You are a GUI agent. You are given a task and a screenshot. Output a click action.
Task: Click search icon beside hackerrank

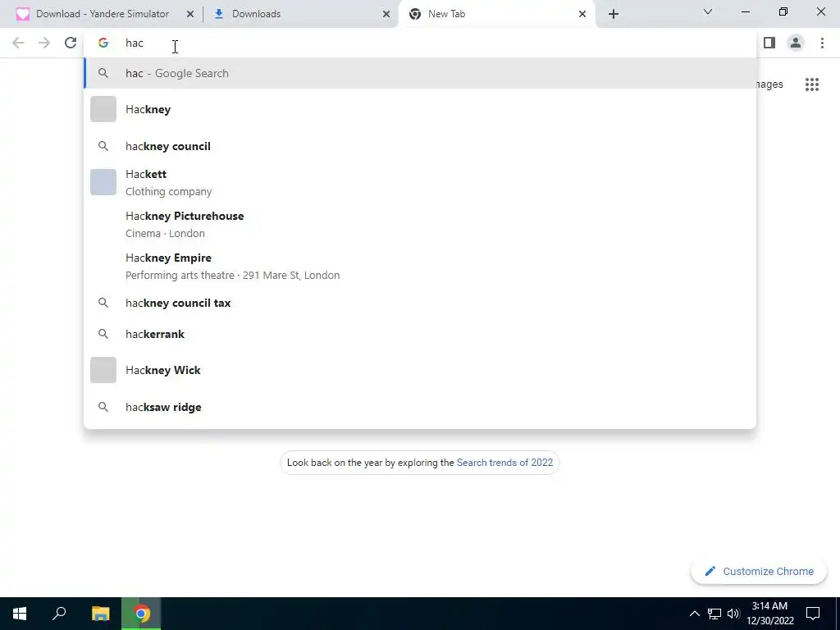point(103,334)
